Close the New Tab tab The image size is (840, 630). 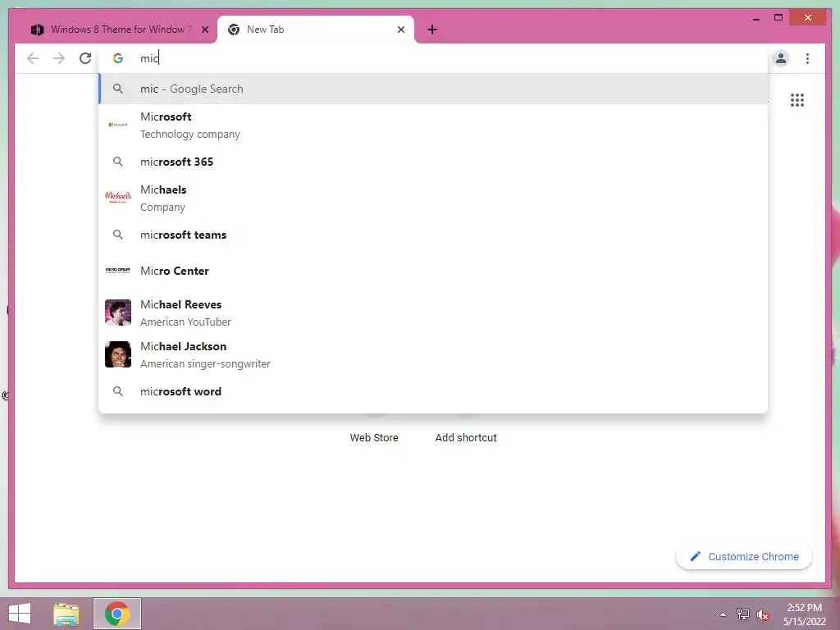click(400, 30)
